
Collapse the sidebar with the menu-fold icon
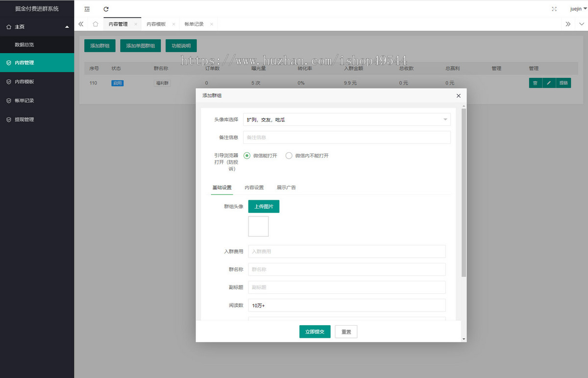(87, 9)
